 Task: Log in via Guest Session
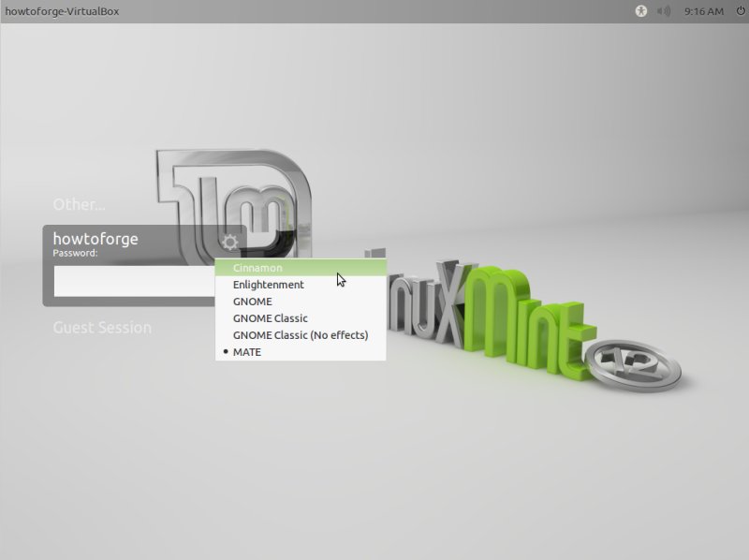click(x=102, y=328)
